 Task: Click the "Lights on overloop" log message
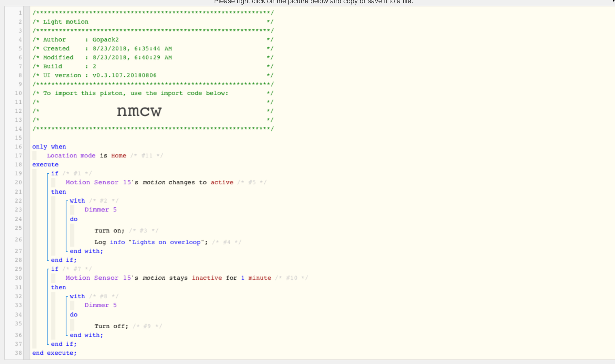coord(166,242)
